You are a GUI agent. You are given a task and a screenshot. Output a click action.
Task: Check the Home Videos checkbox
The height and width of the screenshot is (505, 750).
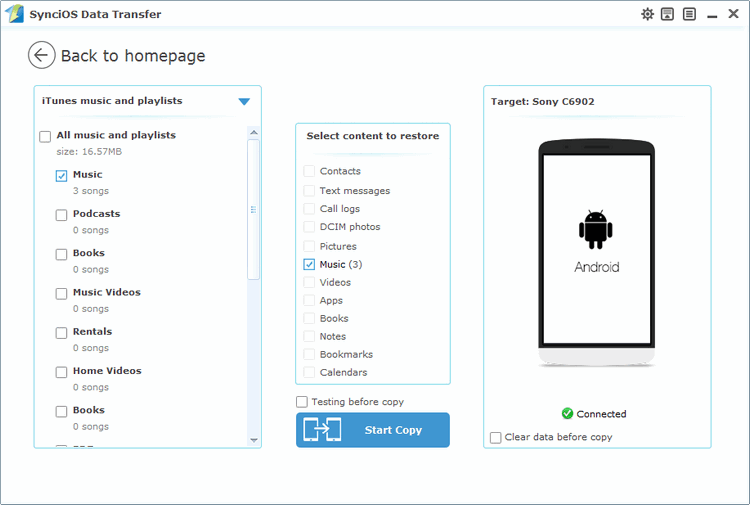click(x=61, y=372)
